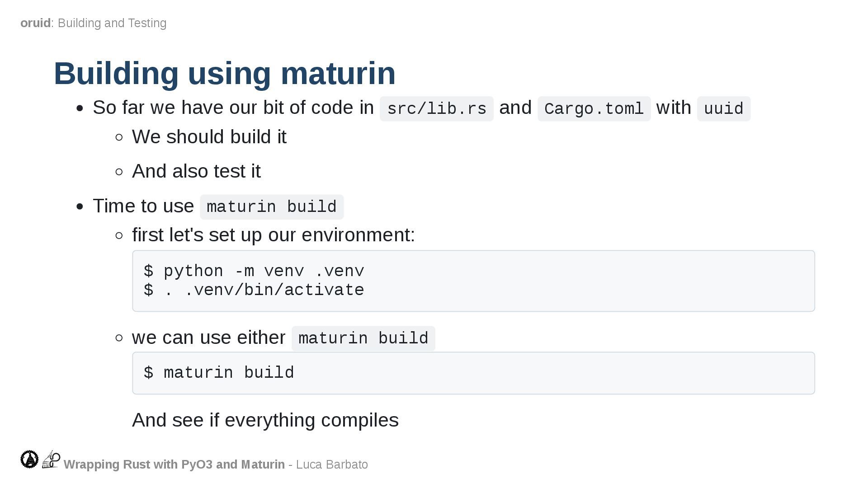The image size is (868, 488).
Task: Click 'And see if everything compiles' text
Action: [265, 420]
